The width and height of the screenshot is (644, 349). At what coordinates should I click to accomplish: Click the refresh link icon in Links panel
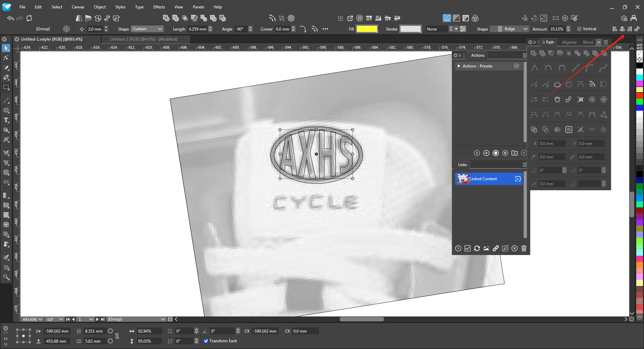coord(477,248)
